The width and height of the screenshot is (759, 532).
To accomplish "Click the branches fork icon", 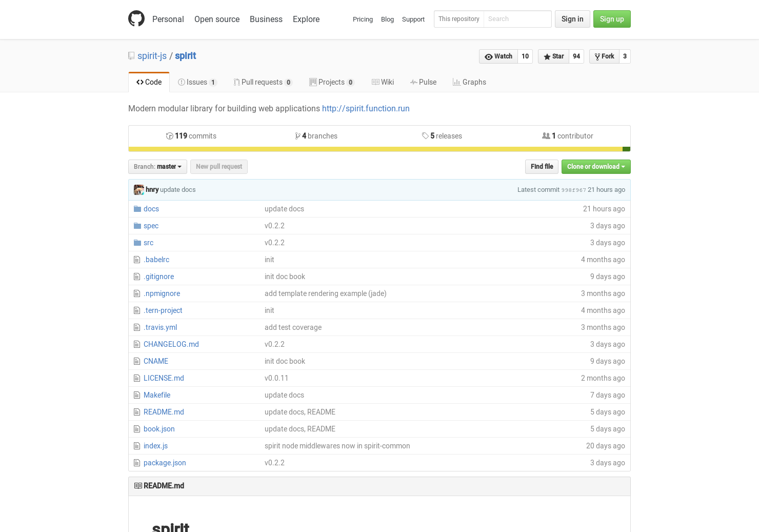I will 297,136.
